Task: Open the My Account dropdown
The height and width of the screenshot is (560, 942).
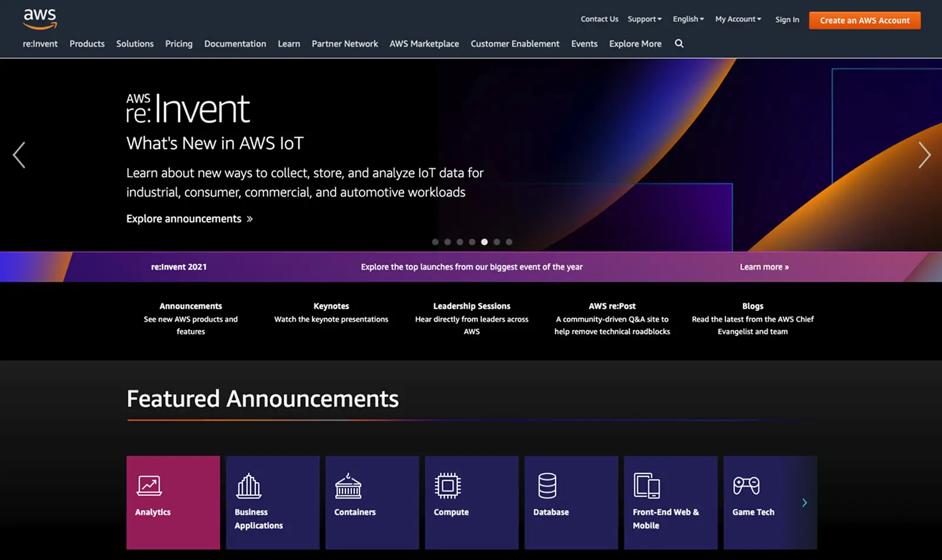Action: [x=738, y=19]
